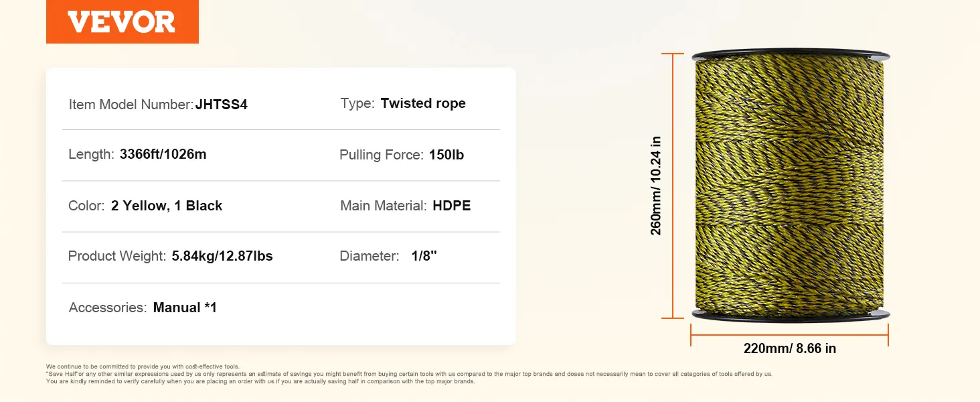Screen dimensions: 980x402
Task: Click the Manual *1 accessories value
Action: pyautogui.click(x=185, y=308)
